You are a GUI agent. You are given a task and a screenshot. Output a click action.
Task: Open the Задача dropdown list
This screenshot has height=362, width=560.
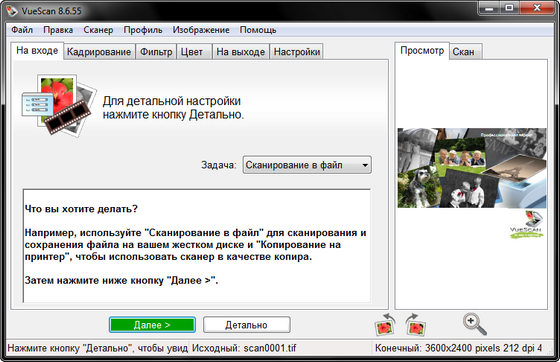point(307,165)
